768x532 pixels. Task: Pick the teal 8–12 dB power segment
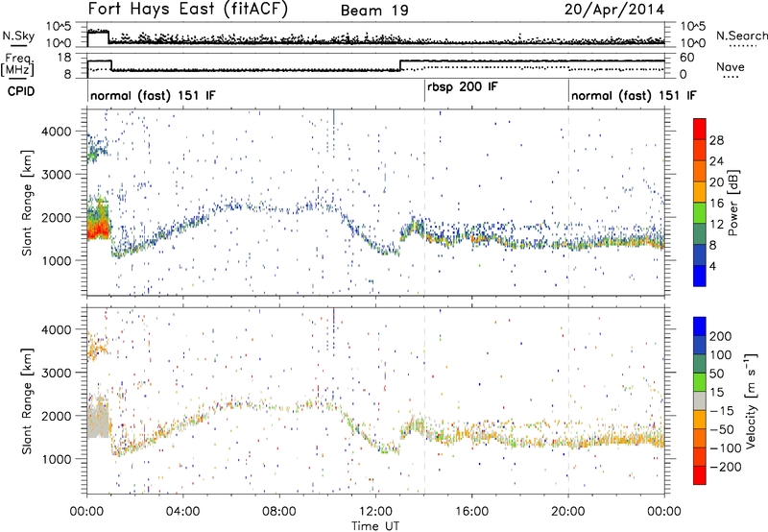click(700, 234)
